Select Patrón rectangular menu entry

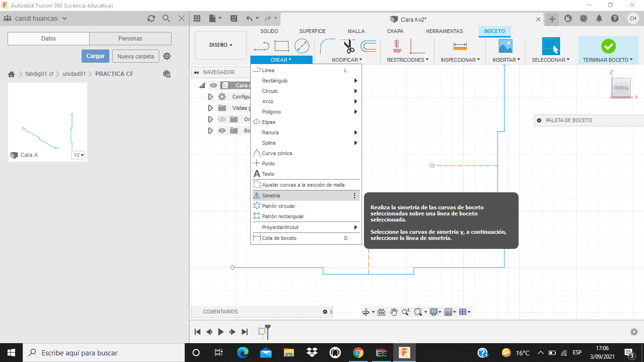point(306,216)
